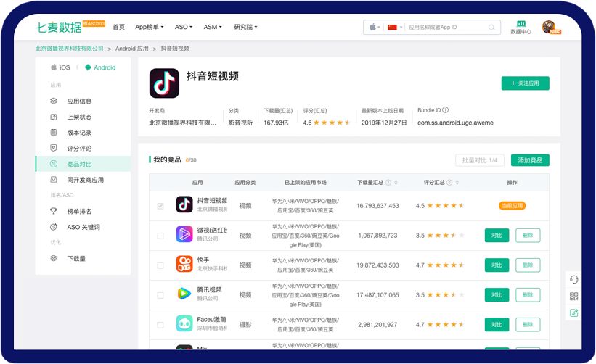596x364 pixels.
Task: Expand the ASO dropdown menu
Action: (x=184, y=27)
